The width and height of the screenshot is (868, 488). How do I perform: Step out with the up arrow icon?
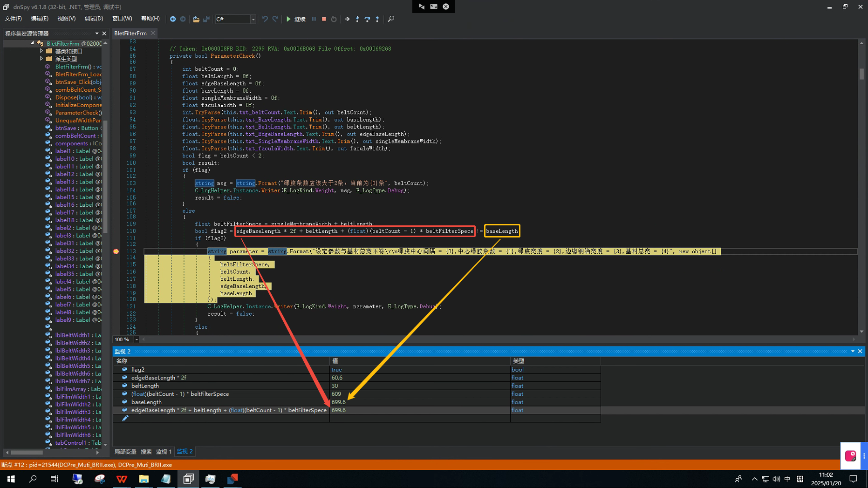pos(377,19)
